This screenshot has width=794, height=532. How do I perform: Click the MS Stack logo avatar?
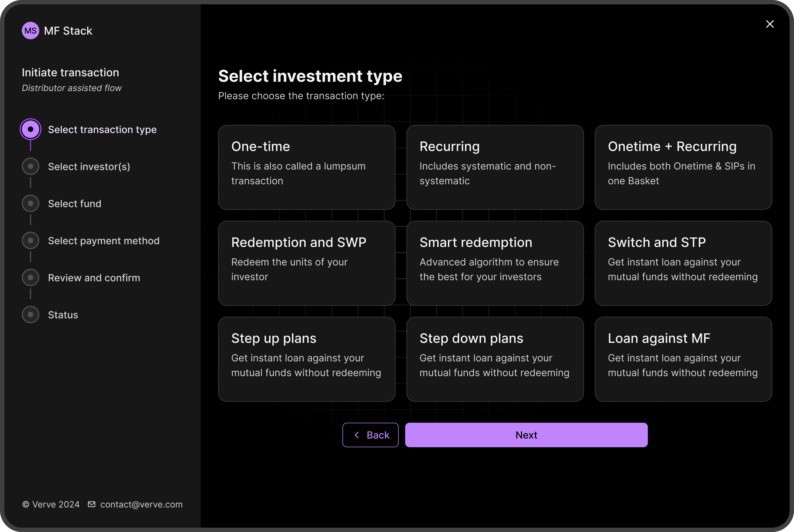point(30,31)
